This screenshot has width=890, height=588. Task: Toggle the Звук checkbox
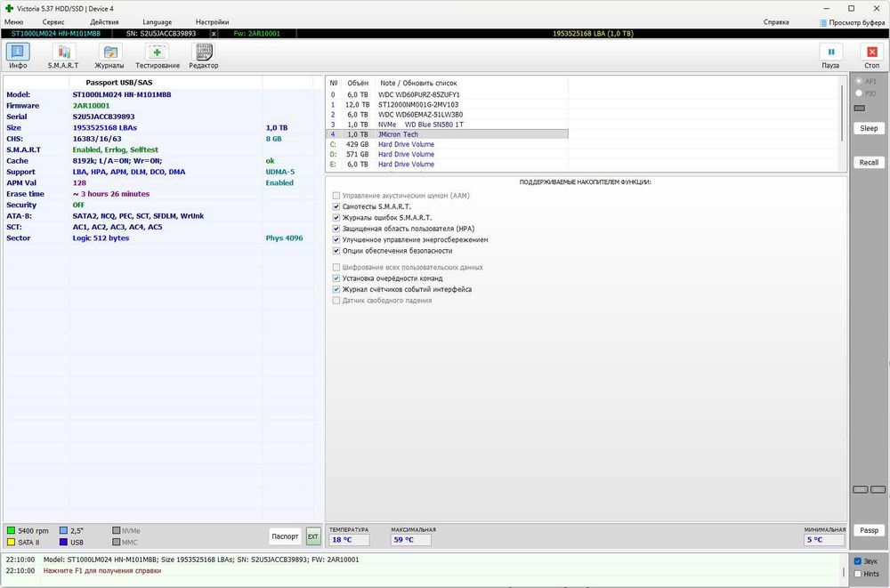pos(858,560)
